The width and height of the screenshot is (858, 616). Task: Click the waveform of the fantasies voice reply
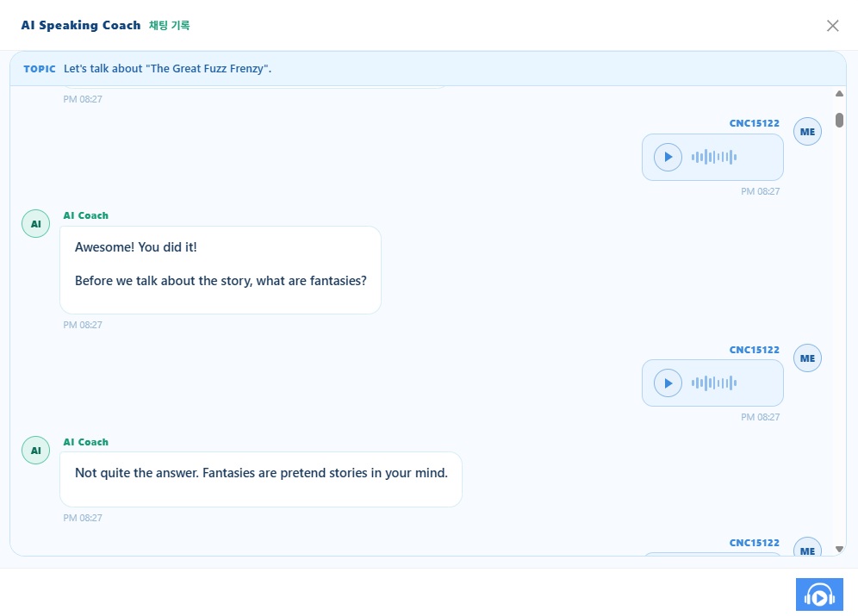coord(714,383)
